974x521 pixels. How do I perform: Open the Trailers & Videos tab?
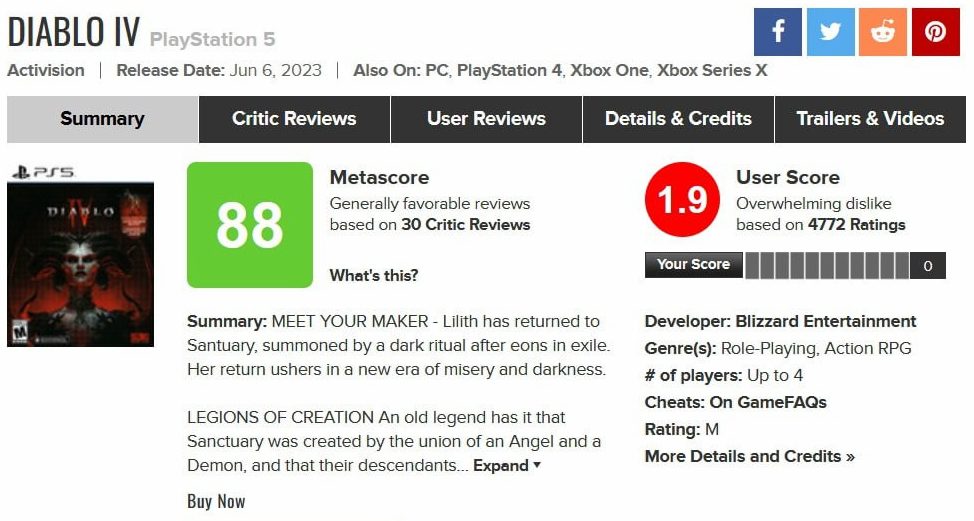pyautogui.click(x=870, y=119)
